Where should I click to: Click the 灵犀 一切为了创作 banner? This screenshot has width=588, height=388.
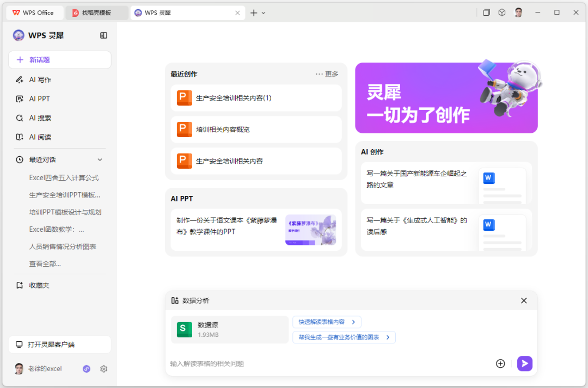446,98
